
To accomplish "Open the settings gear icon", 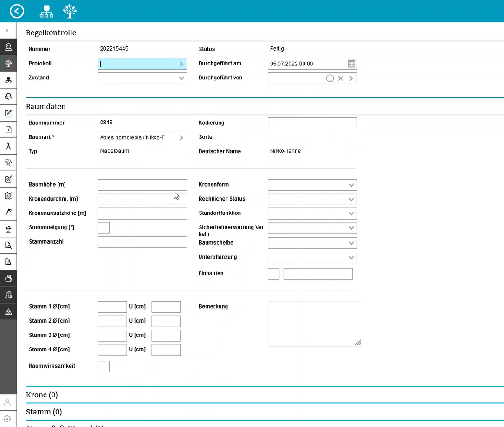I will click(7, 419).
